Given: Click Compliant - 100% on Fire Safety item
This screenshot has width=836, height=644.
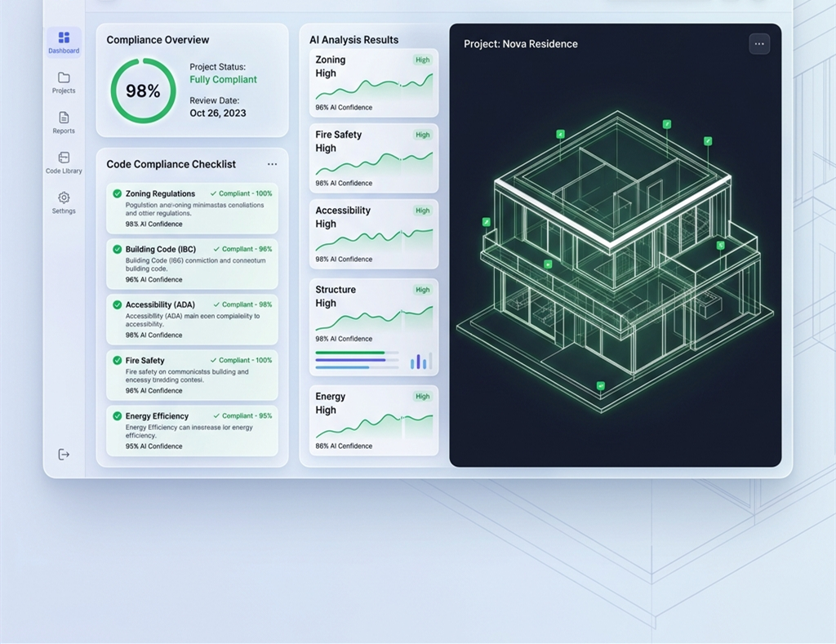Looking at the screenshot, I should coord(241,361).
